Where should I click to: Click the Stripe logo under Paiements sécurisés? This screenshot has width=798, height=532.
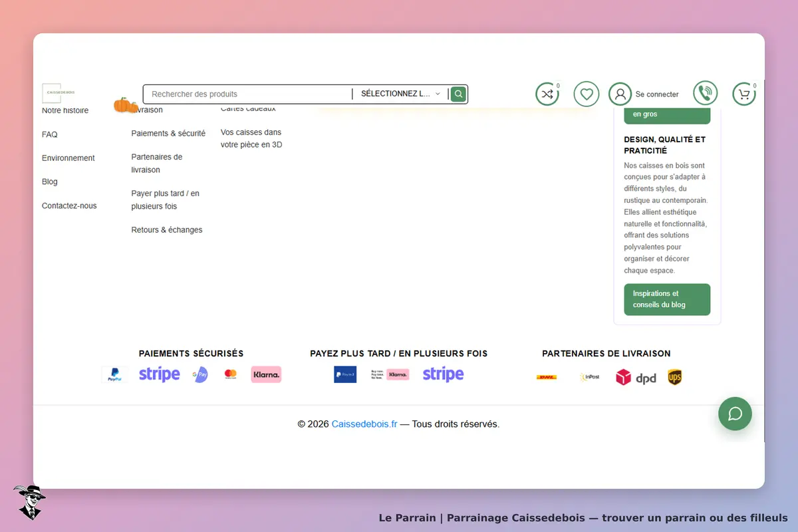pyautogui.click(x=160, y=374)
